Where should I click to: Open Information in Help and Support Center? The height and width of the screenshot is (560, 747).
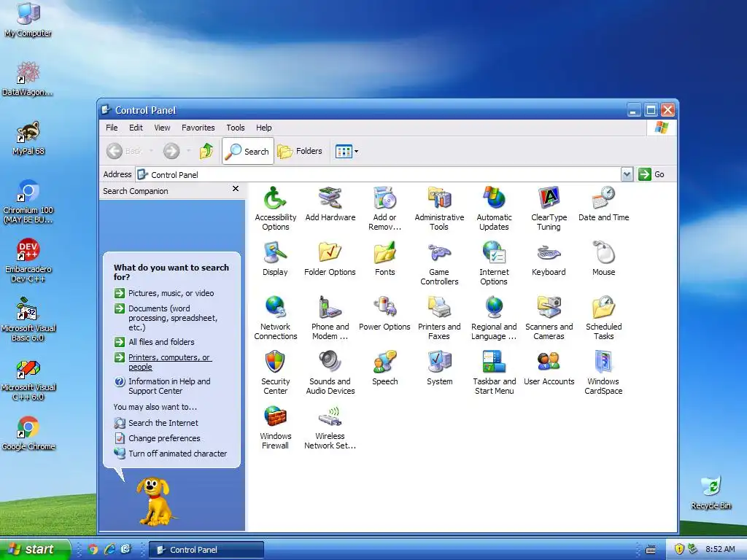point(163,386)
